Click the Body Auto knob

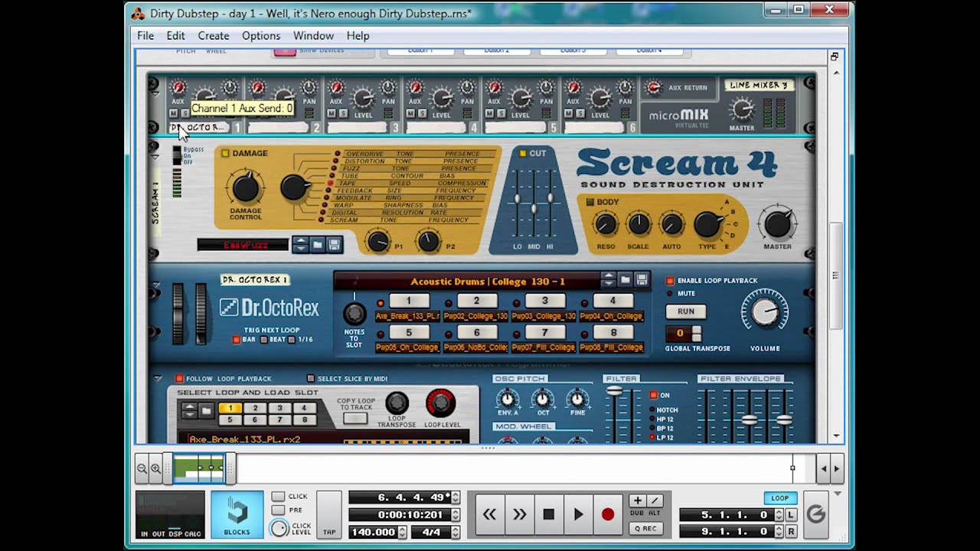(671, 224)
